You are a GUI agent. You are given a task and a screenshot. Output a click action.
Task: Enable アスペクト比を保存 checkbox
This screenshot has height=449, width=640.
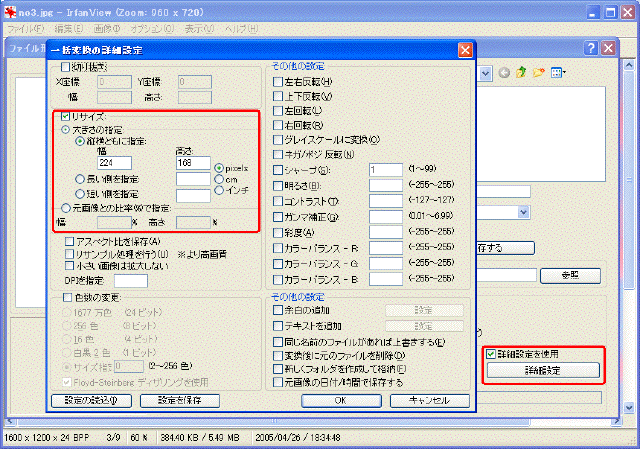click(x=68, y=242)
